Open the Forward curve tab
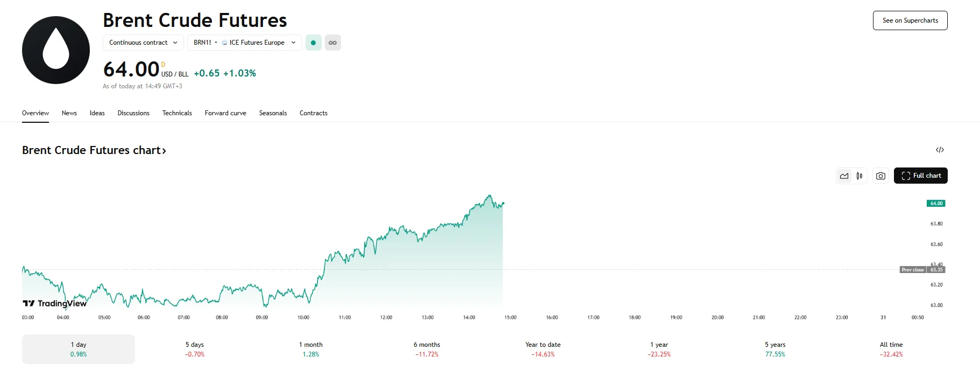This screenshot has height=377, width=980. coord(225,113)
